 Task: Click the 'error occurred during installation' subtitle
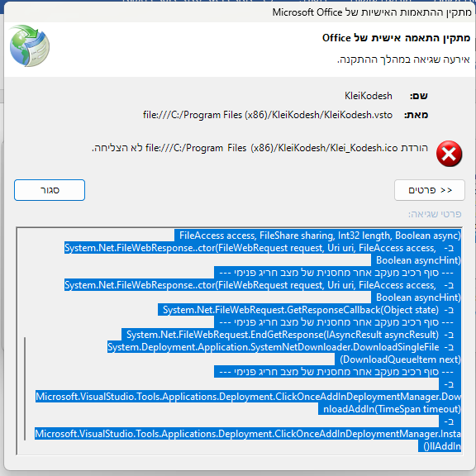403,59
